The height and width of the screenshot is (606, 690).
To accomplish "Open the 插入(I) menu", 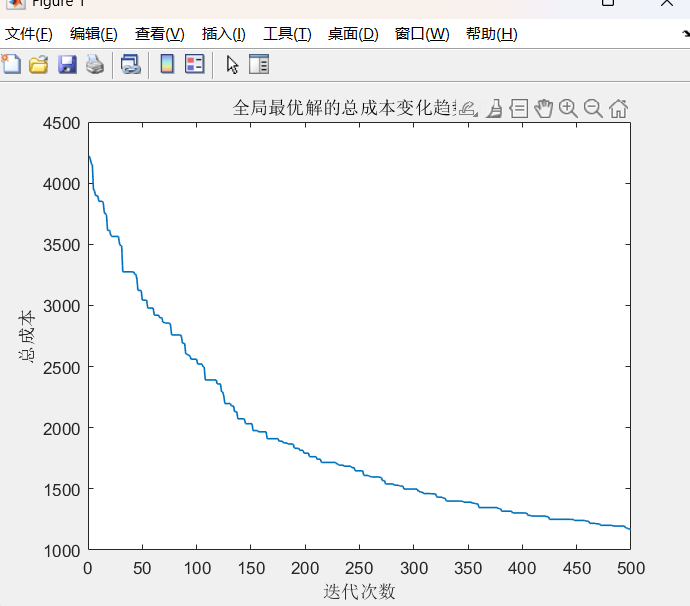I will (224, 34).
